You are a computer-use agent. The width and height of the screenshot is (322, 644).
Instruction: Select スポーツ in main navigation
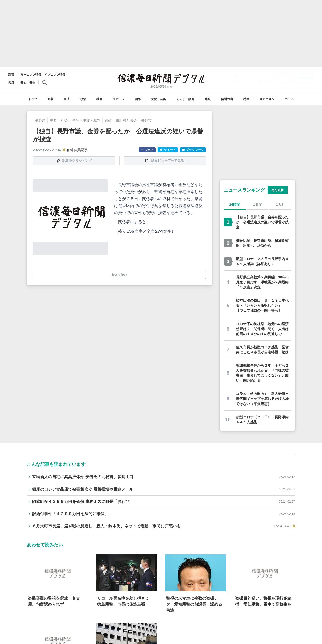coord(119,99)
